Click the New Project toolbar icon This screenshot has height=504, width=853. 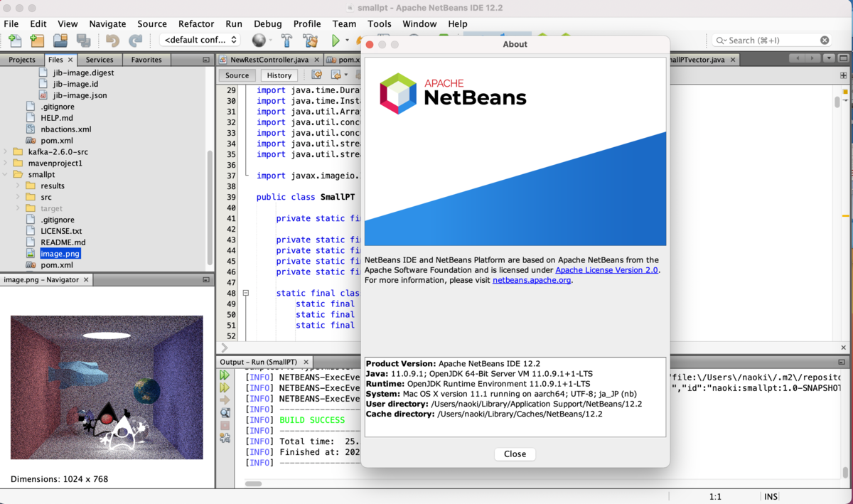point(37,41)
